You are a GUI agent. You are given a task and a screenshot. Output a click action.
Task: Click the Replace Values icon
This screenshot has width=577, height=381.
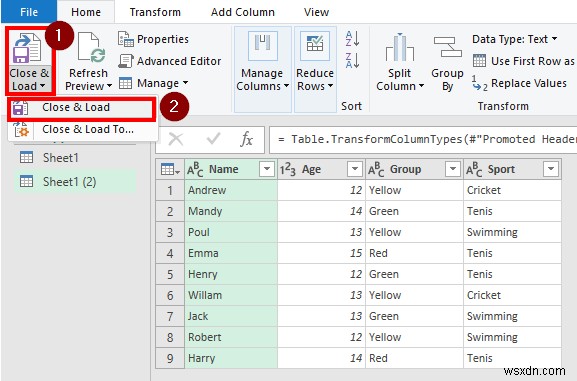[479, 84]
